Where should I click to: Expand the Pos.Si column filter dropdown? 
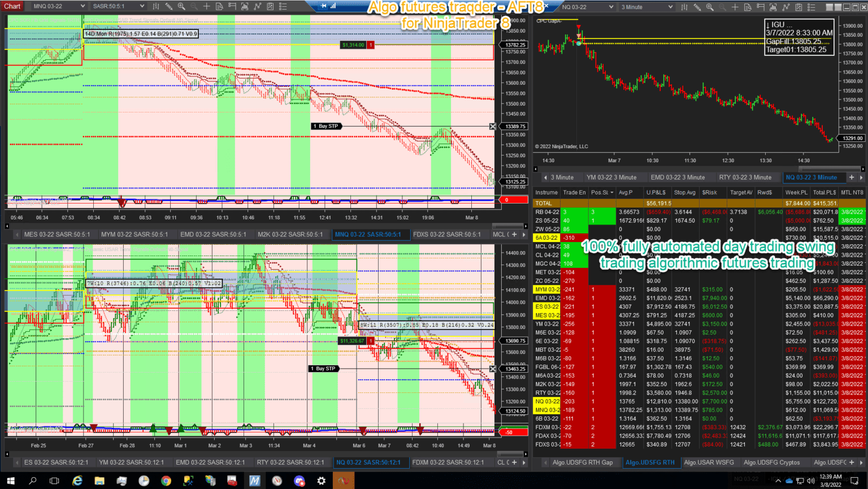point(611,192)
